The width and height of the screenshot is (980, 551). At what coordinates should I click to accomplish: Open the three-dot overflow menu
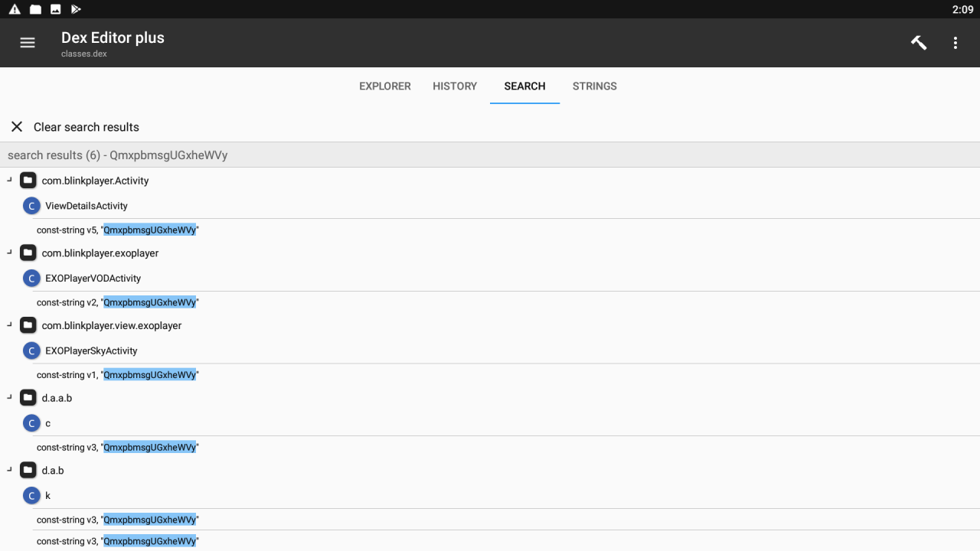pyautogui.click(x=955, y=43)
